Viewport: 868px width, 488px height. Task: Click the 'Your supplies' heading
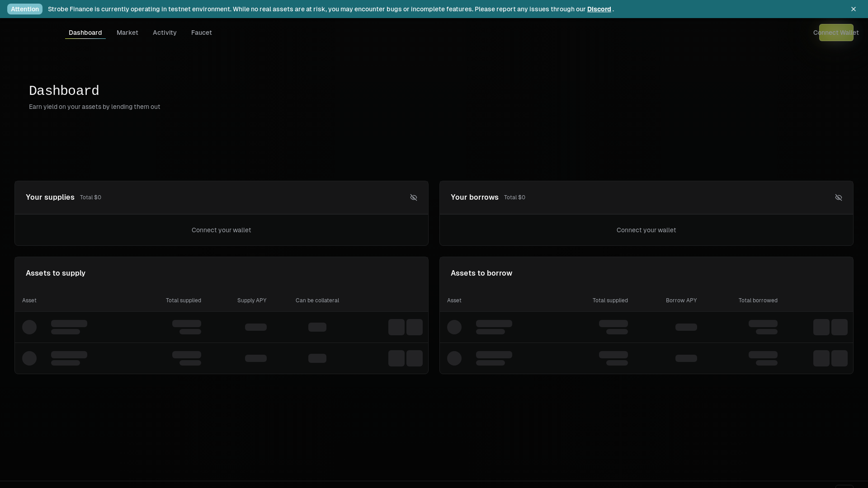point(50,197)
